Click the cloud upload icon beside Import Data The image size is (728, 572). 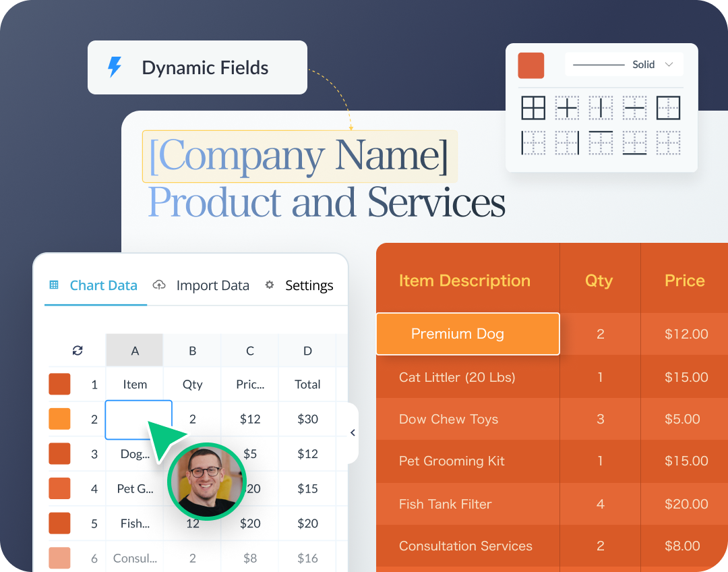(159, 285)
